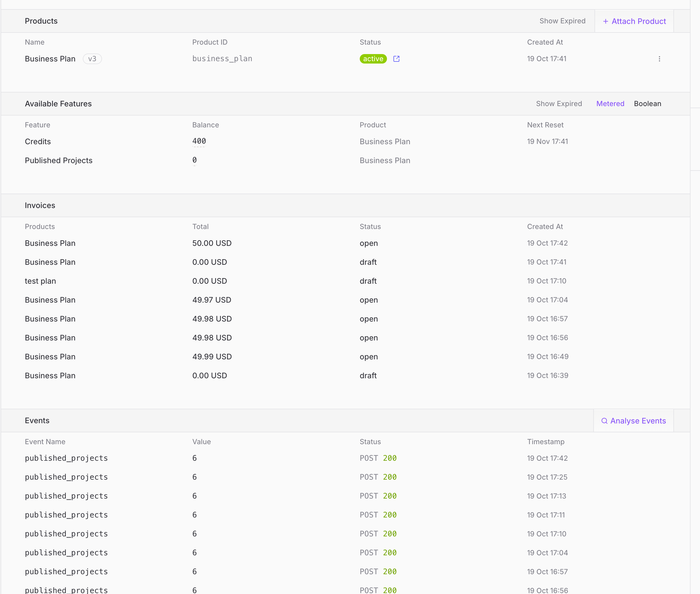
Task: Open the 49.97 USD invoice row
Action: (212, 300)
